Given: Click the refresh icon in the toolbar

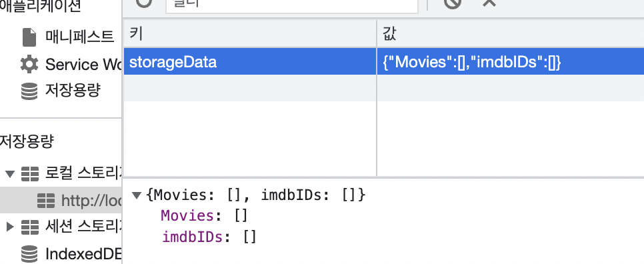Looking at the screenshot, I should [x=144, y=3].
